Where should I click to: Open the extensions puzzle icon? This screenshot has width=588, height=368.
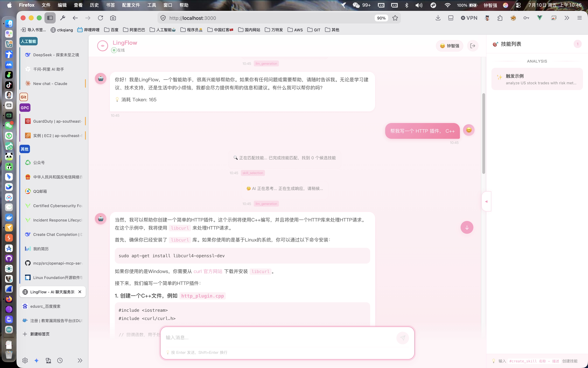click(500, 18)
